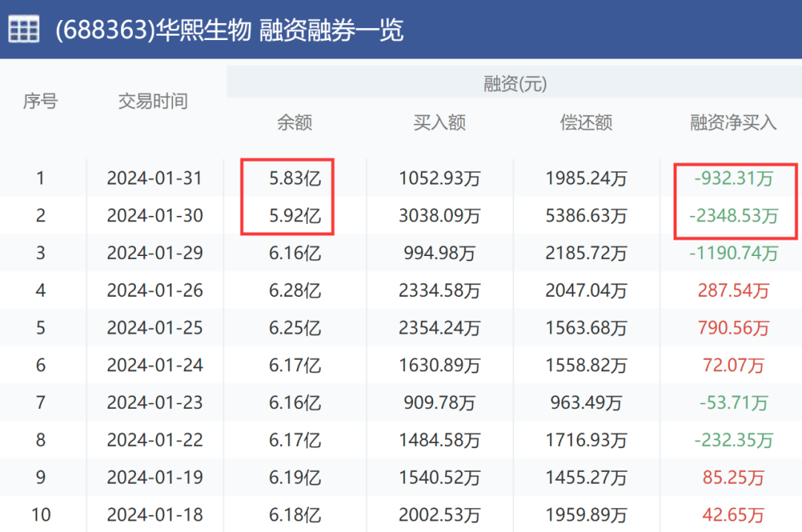Screen dimensions: 802x532
Task: Click the 余额 column header
Action: (295, 122)
